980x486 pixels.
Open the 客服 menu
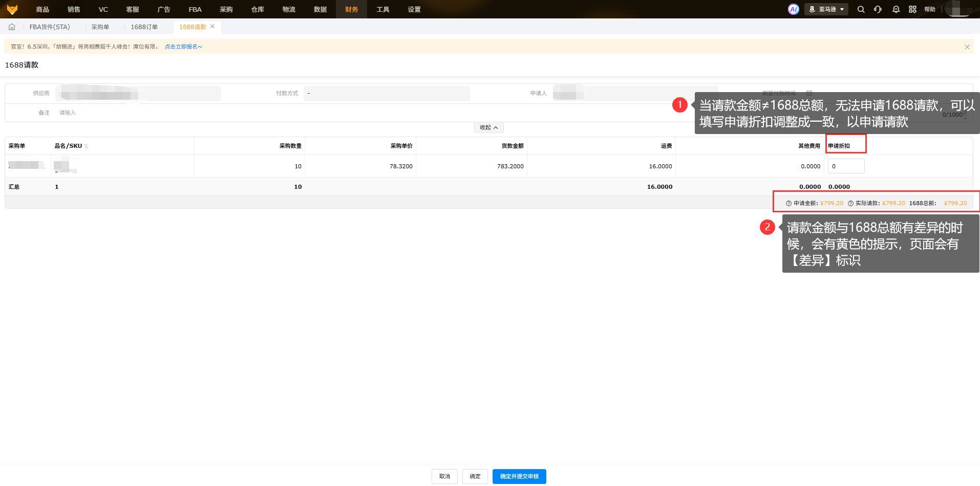(133, 9)
